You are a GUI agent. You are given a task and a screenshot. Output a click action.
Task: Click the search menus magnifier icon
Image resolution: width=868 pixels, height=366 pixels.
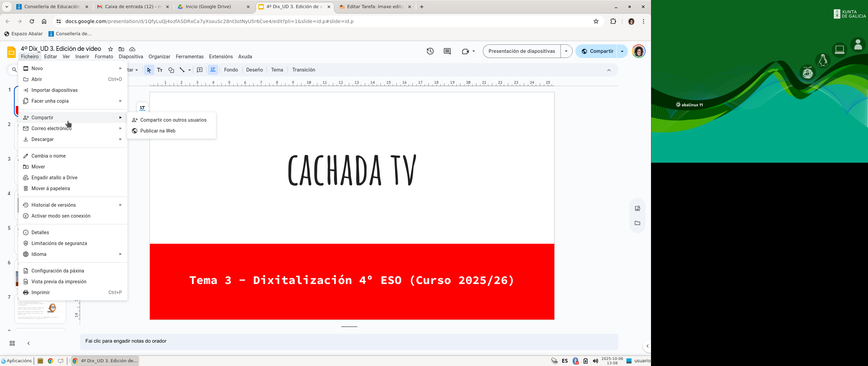(14, 70)
